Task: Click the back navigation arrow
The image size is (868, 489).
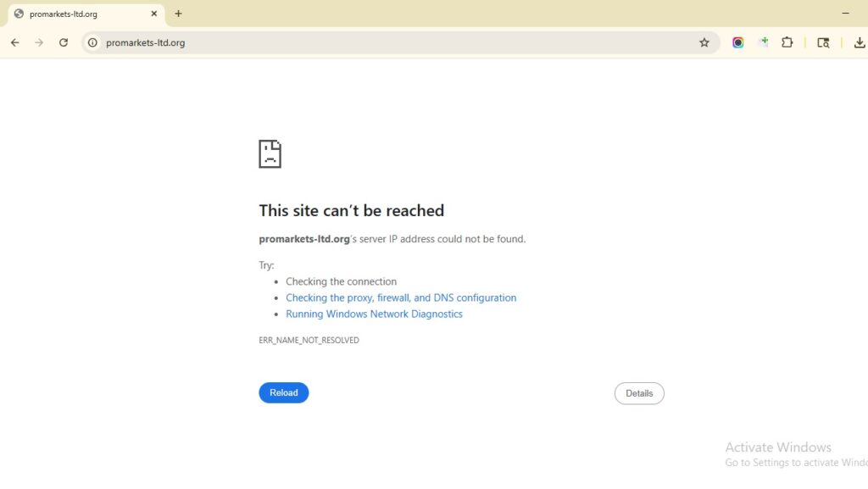Action: 14,42
